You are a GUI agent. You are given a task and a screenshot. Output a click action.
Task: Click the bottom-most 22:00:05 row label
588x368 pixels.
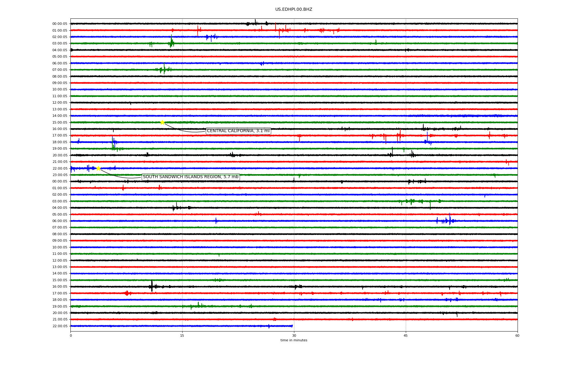tap(60, 326)
